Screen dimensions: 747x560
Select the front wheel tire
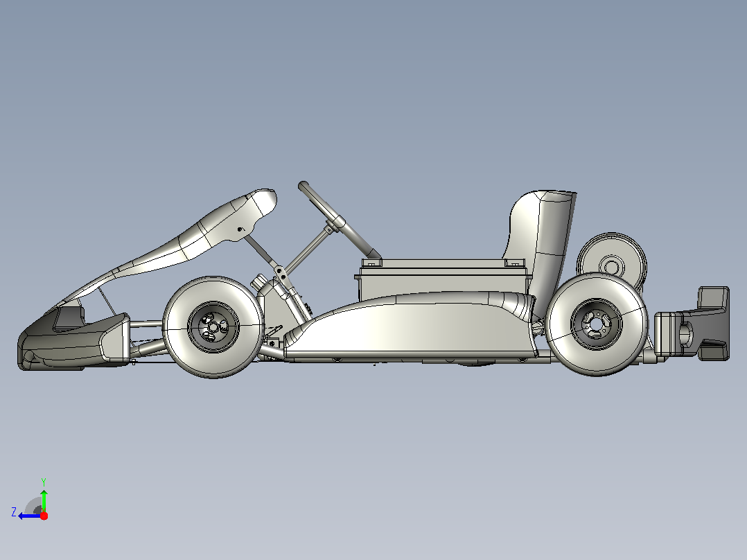pos(213,327)
